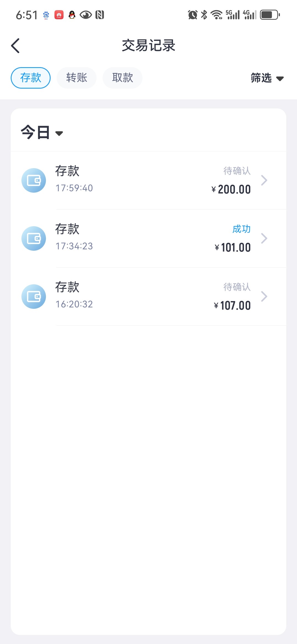Tap the ¥107.00 amount text

232,306
